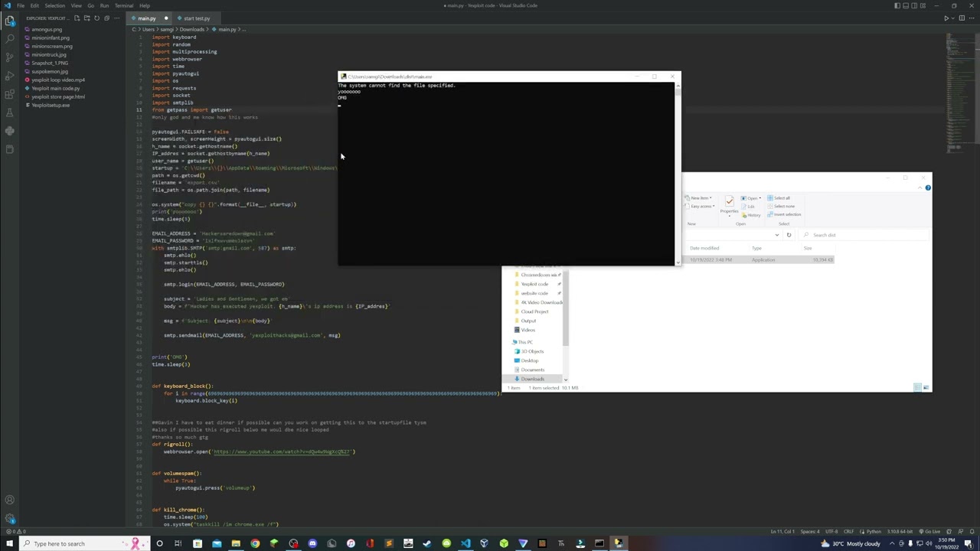The height and width of the screenshot is (551, 980).
Task: Select Desktop in File Explorer navigation pane
Action: pyautogui.click(x=530, y=360)
